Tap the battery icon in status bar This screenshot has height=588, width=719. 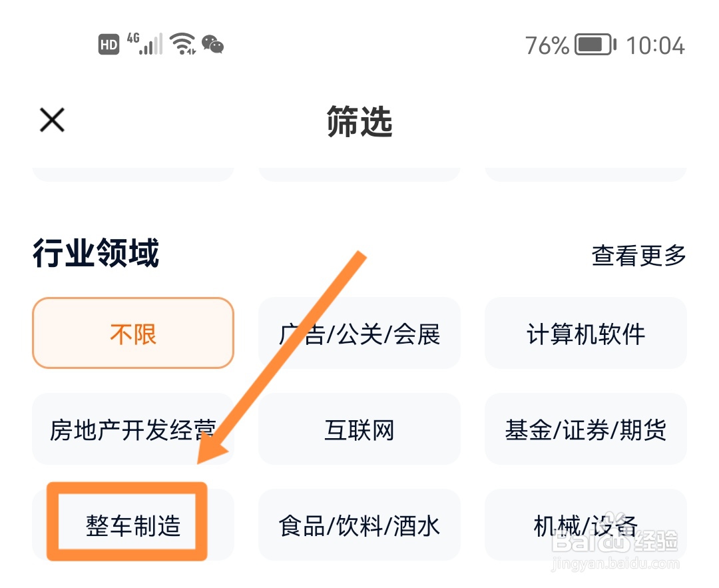596,45
